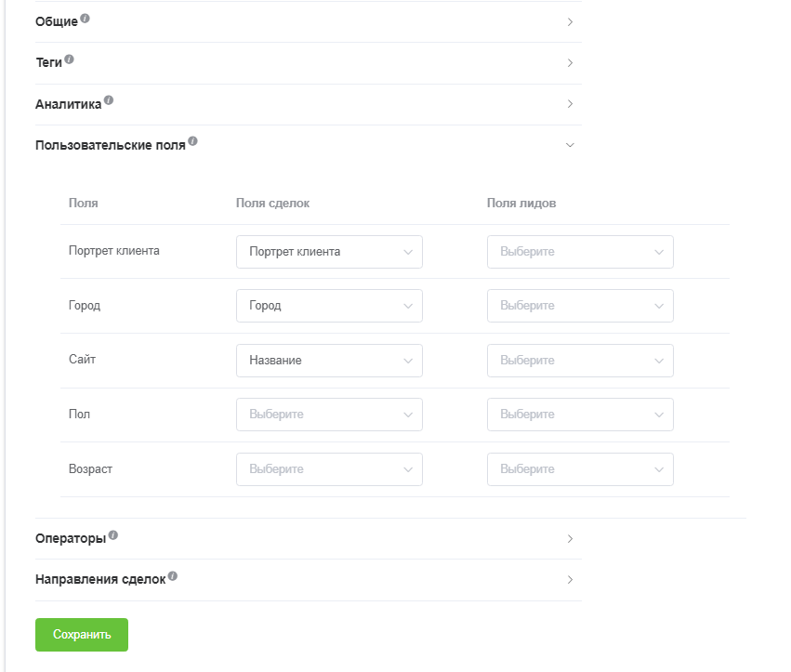The image size is (791, 672).
Task: Click info icon next to Аналитика
Action: [x=109, y=100]
